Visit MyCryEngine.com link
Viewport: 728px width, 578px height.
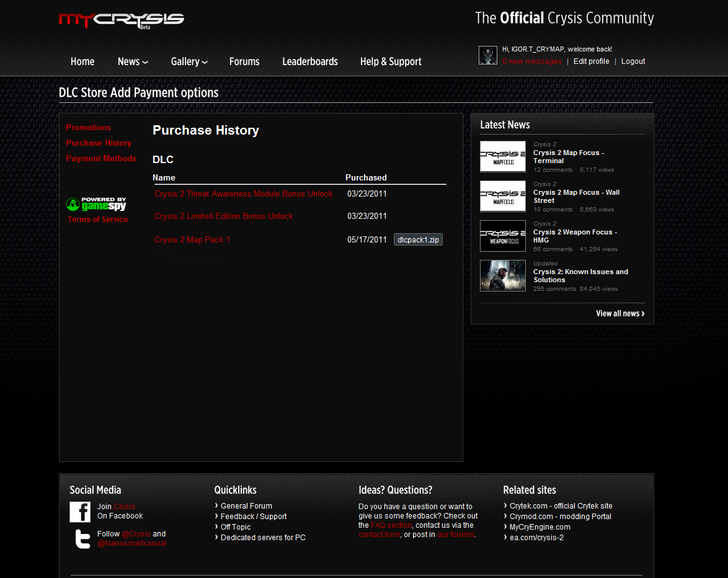tap(540, 527)
